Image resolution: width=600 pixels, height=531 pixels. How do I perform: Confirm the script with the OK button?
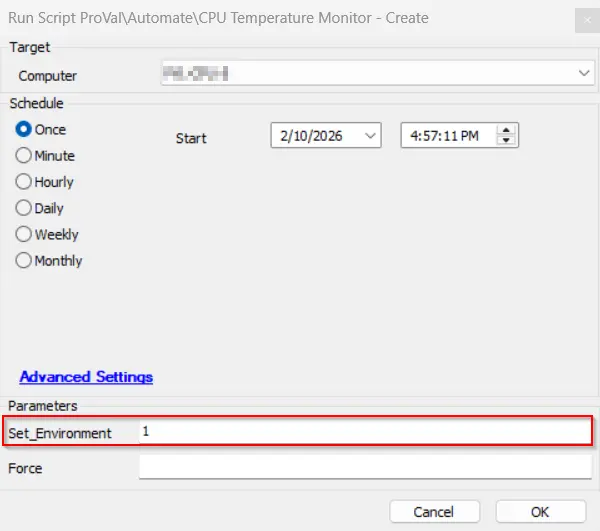point(540,511)
